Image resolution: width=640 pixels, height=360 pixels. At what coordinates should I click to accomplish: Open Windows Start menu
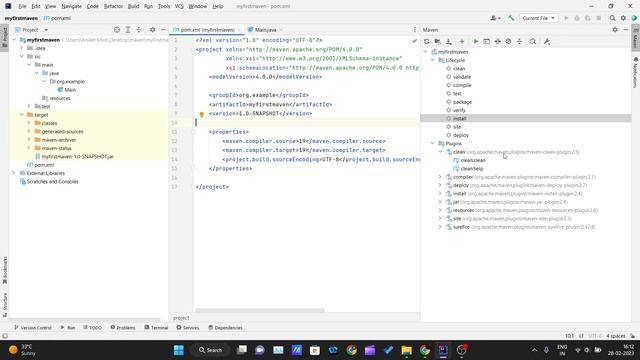click(x=179, y=350)
